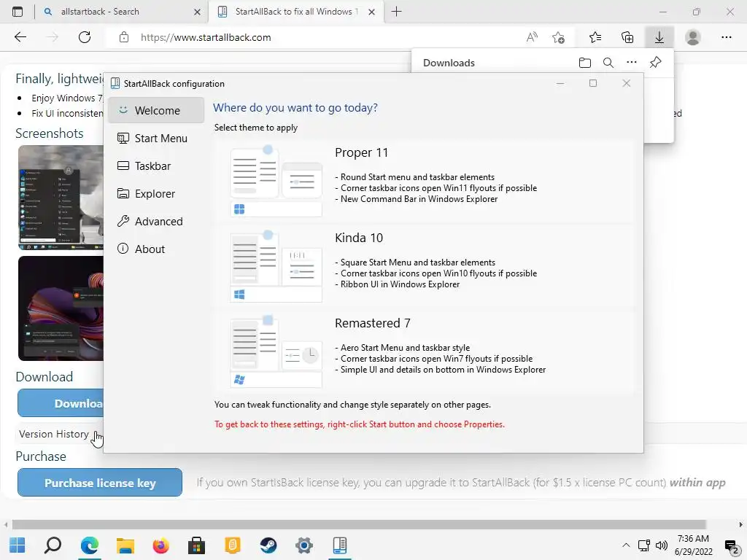Viewport: 747px width, 560px height.
Task: Open the yellow app taskbar icon
Action: (x=233, y=545)
